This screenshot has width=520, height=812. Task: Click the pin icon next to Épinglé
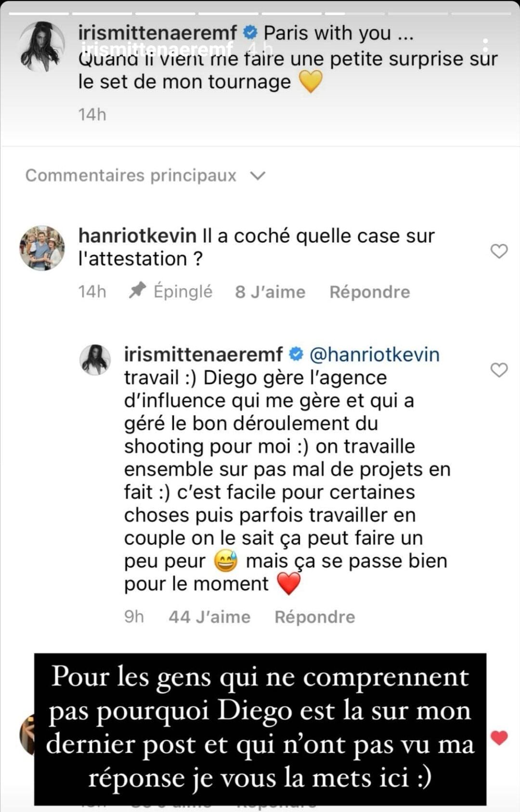138,291
